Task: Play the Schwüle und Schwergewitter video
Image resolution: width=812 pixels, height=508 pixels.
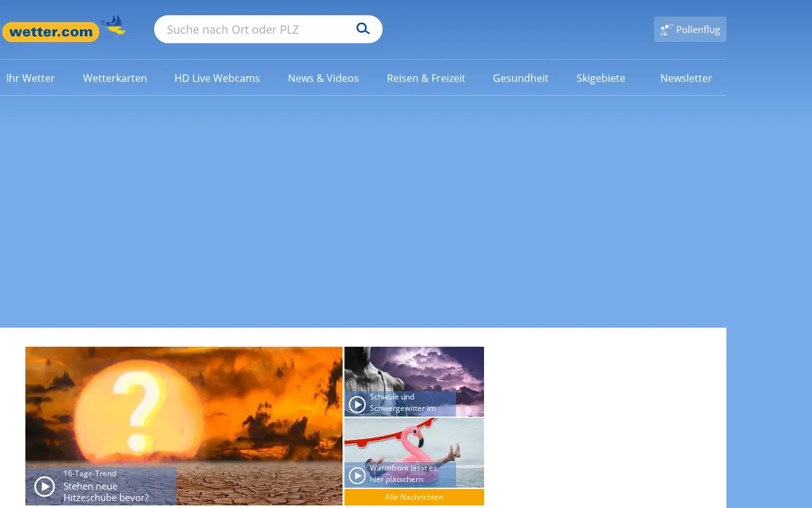Action: coord(357,404)
